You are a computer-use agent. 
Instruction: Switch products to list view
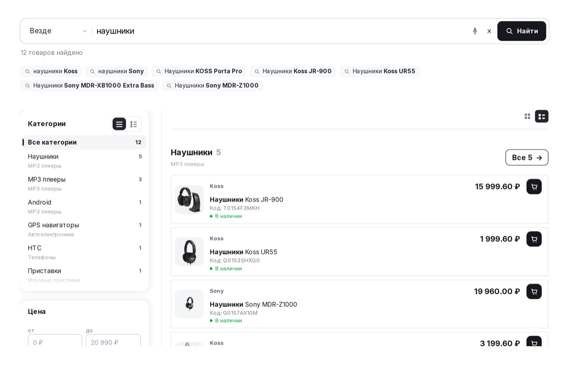(x=541, y=116)
